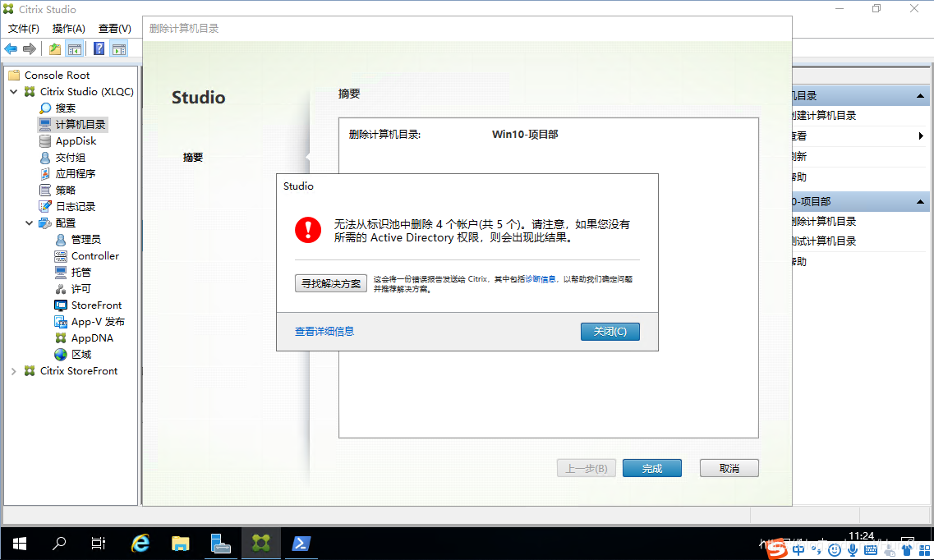Click the blue Help question mark icon

tap(99, 49)
